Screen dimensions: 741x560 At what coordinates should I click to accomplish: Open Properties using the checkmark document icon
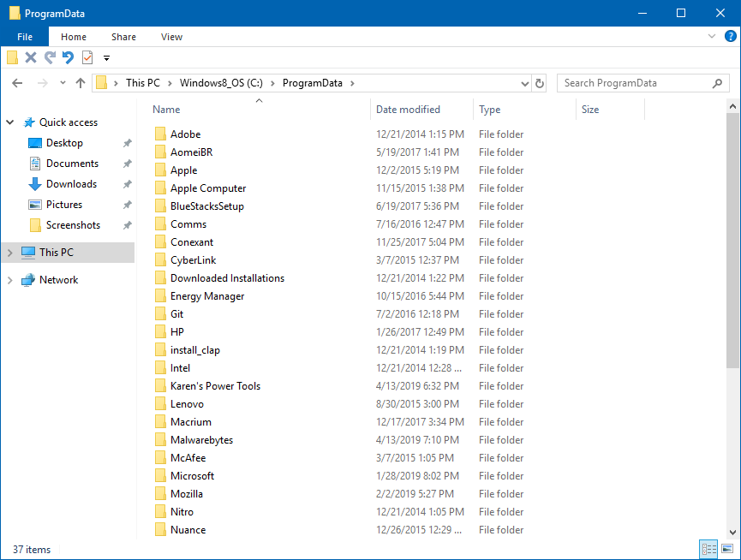(87, 58)
